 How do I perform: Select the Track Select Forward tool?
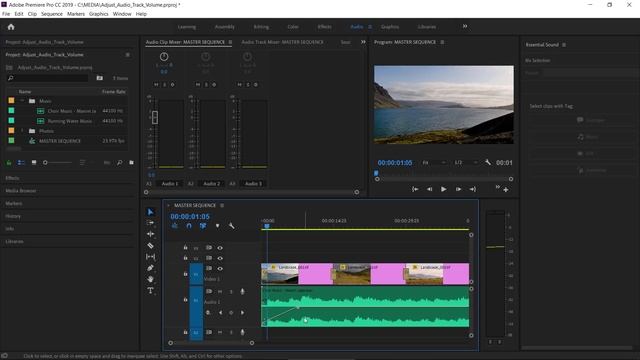[151, 223]
